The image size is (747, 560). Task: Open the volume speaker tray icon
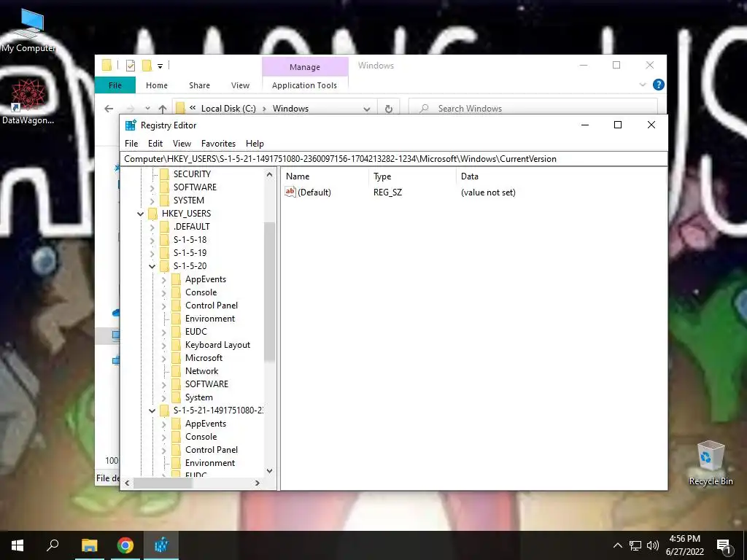coord(653,545)
